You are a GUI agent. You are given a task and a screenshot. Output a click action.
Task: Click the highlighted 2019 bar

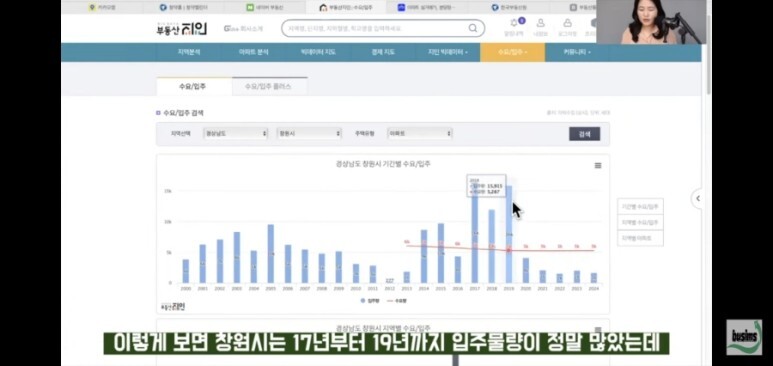[509, 234]
